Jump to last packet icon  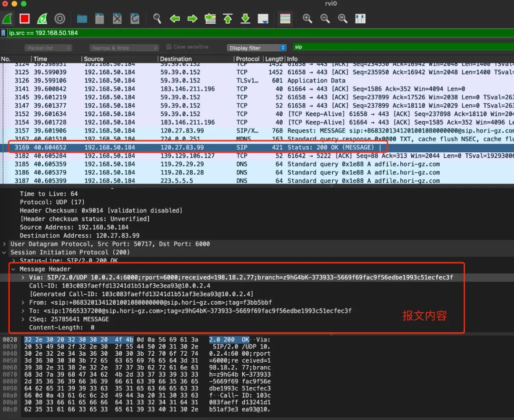[245, 19]
